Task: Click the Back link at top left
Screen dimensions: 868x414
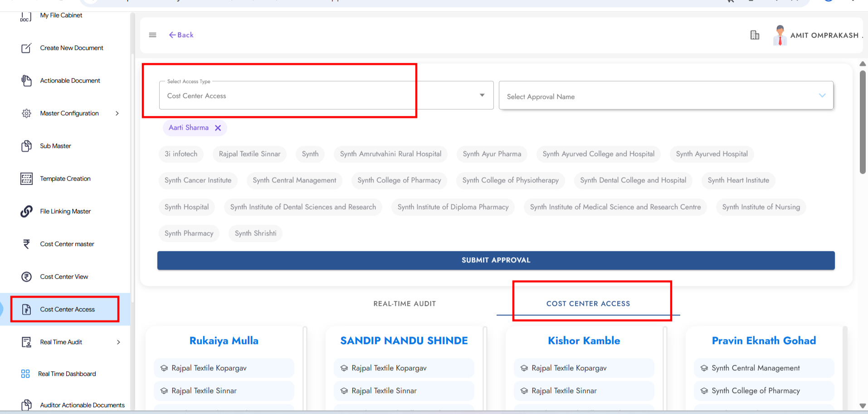Action: [181, 34]
